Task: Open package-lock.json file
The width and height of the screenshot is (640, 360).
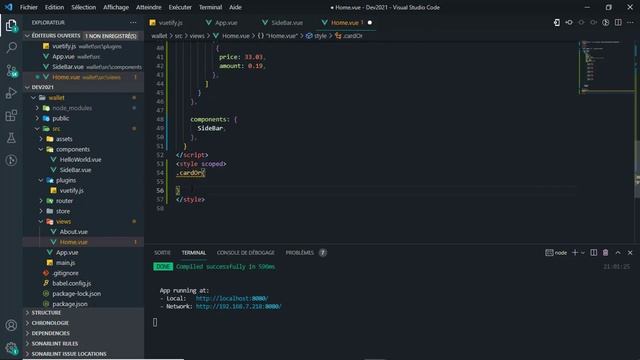Action: click(x=76, y=293)
